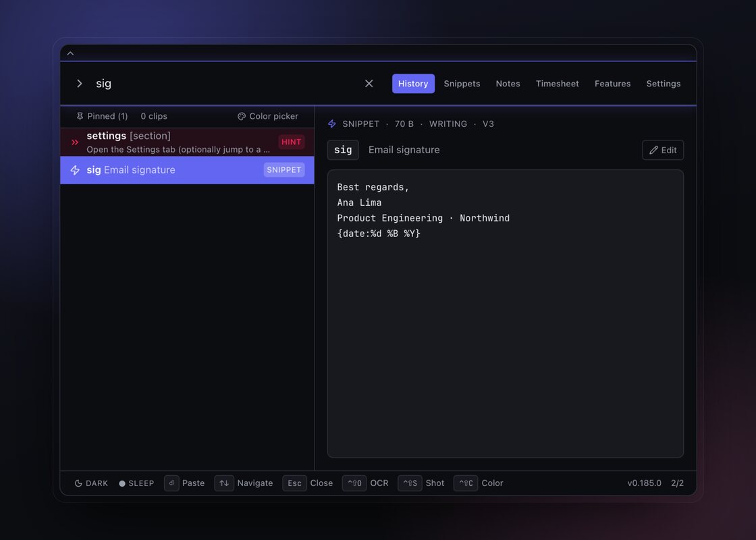Click the Color shortcut key badge
Viewport: 756px width, 540px height.
pyautogui.click(x=466, y=483)
